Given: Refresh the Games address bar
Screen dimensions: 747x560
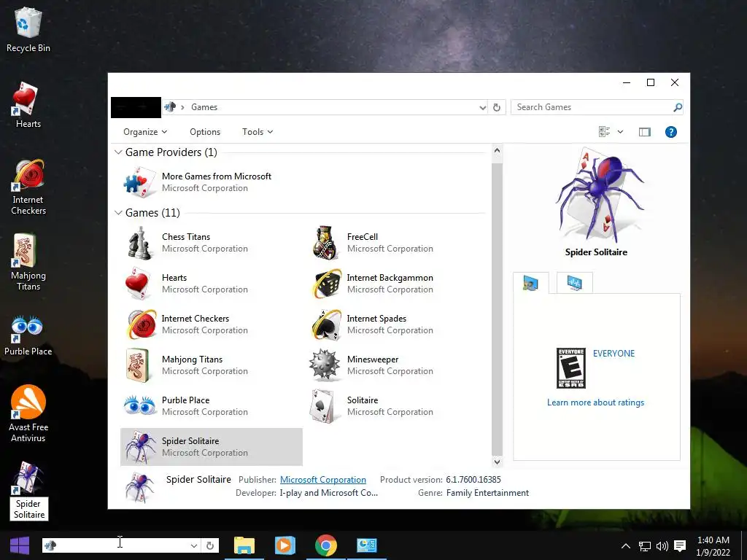Looking at the screenshot, I should 496,107.
